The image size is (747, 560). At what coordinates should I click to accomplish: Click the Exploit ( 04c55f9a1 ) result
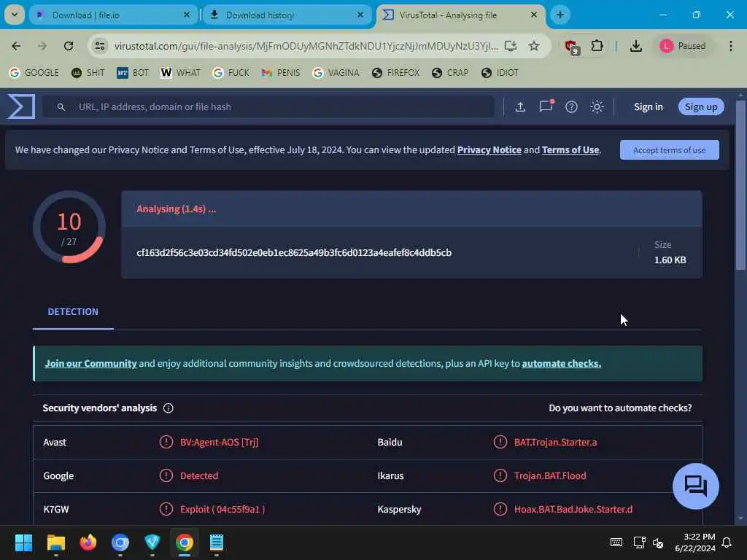pos(222,509)
